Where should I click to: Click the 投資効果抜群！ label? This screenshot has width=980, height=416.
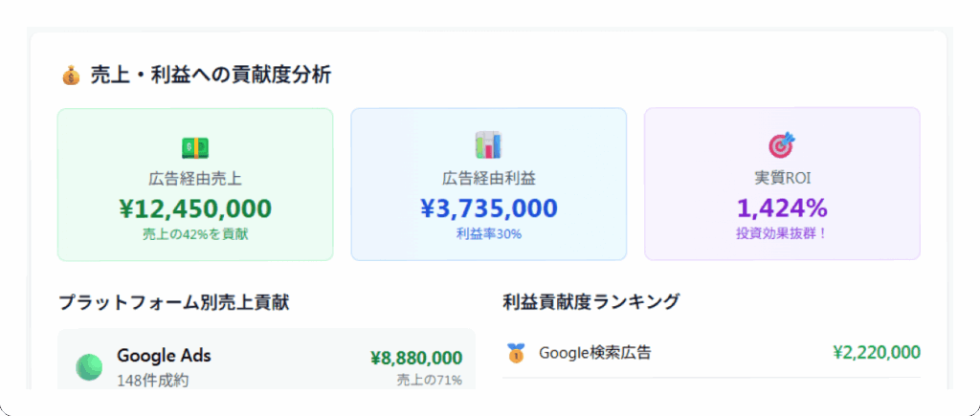click(x=782, y=234)
